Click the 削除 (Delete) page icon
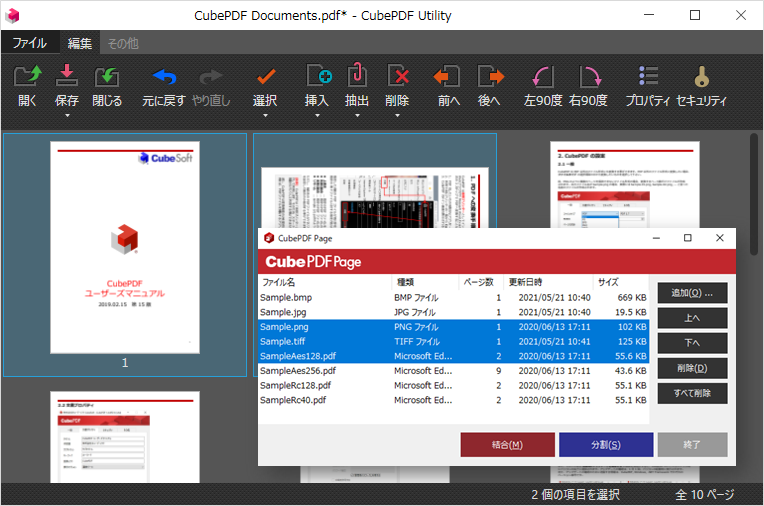Viewport: 764px width, 506px height. pyautogui.click(x=398, y=76)
